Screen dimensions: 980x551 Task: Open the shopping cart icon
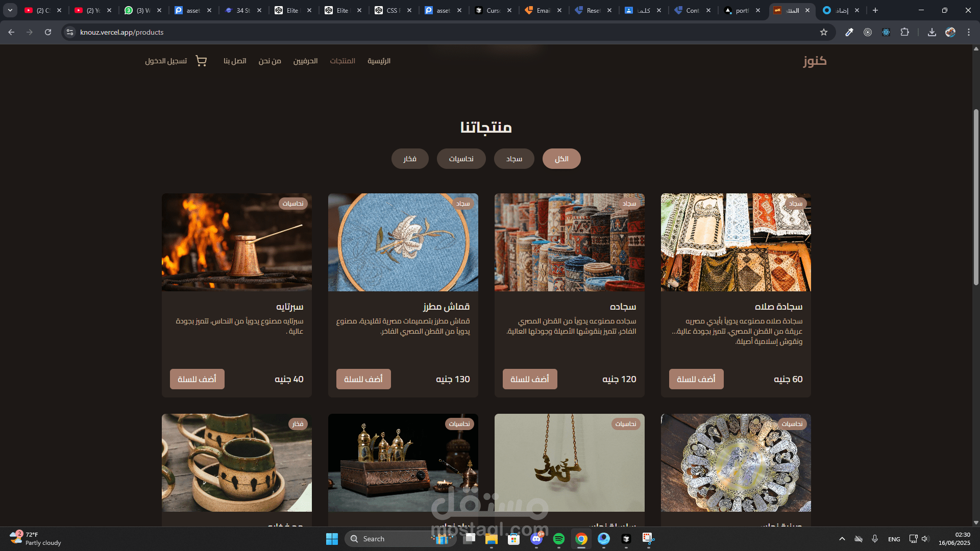pos(201,61)
